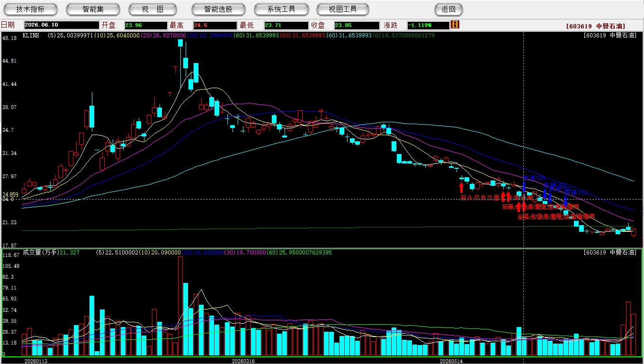Click the 48.18 price axis label

(x=10, y=37)
